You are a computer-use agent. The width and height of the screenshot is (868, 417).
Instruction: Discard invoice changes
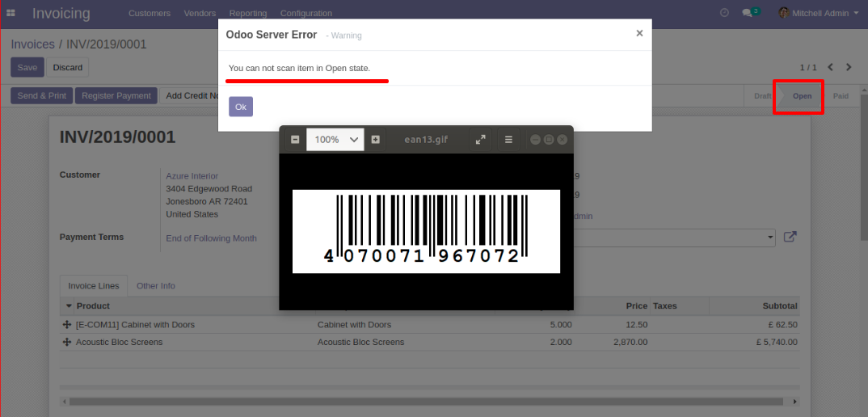click(x=68, y=67)
